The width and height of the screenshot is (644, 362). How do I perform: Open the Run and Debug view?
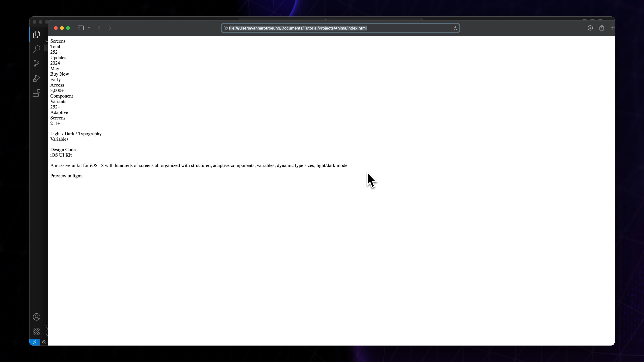tap(36, 78)
